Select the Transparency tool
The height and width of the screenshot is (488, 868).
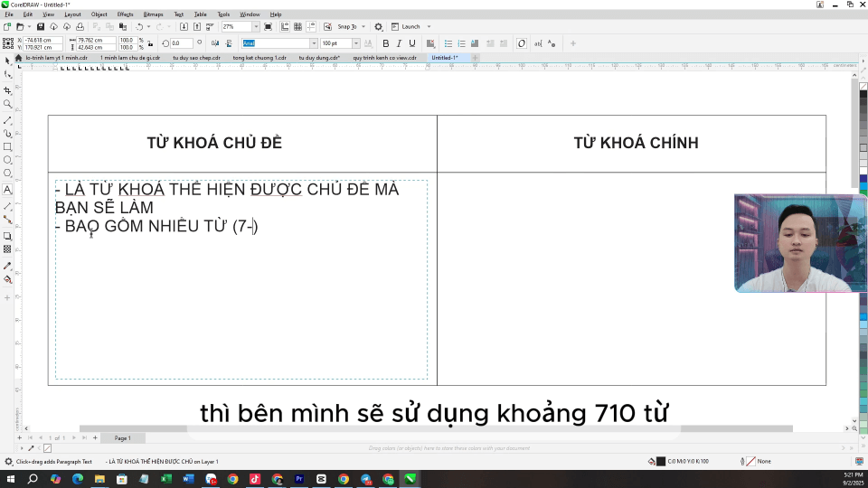7,249
